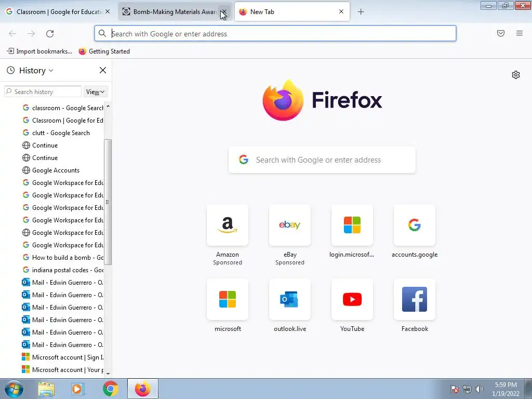The width and height of the screenshot is (532, 399).
Task: Focus the Search history field
Action: (x=43, y=92)
